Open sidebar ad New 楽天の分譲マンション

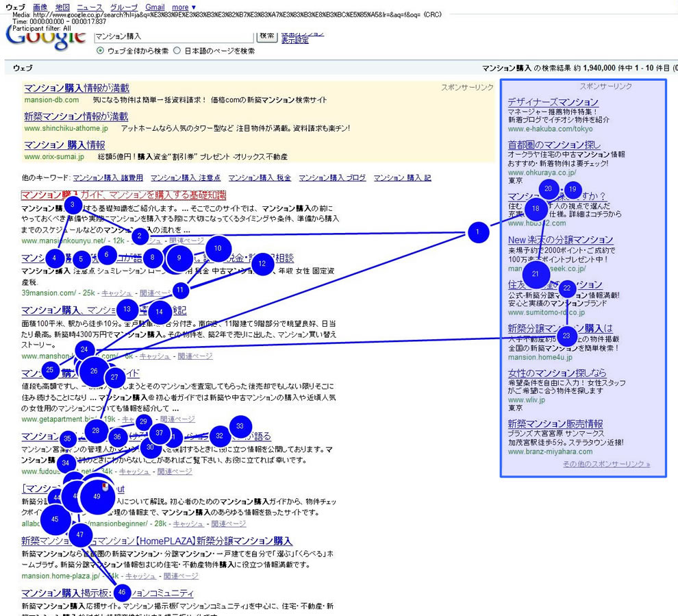coord(560,240)
